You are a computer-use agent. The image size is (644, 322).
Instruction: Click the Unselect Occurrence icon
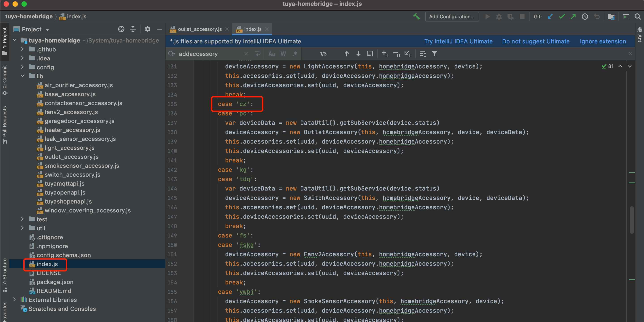[x=397, y=54]
